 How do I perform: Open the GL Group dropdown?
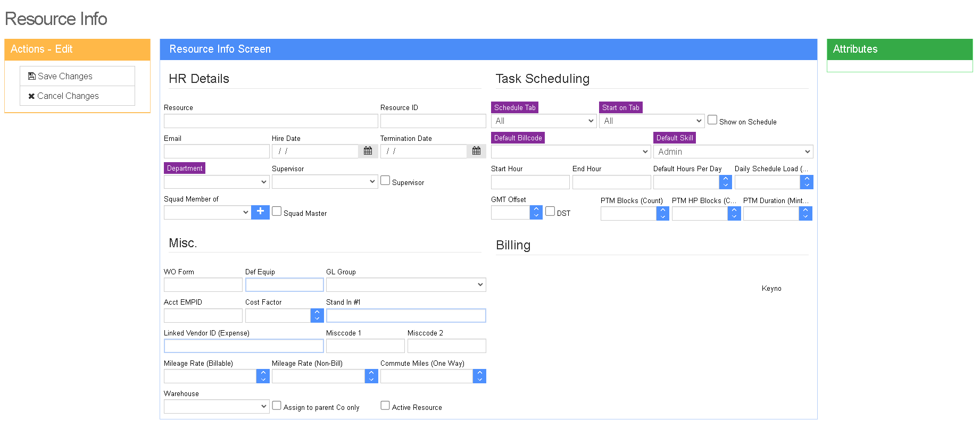[406, 285]
